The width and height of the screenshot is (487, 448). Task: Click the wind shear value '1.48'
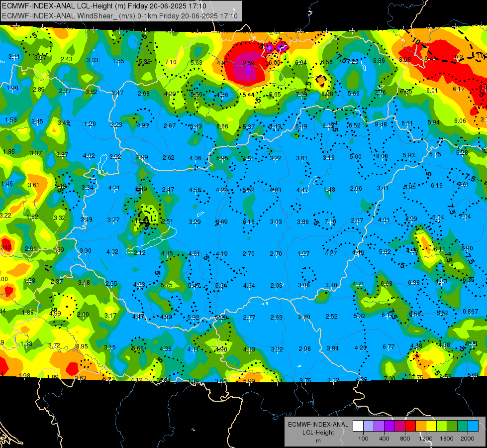click(329, 189)
